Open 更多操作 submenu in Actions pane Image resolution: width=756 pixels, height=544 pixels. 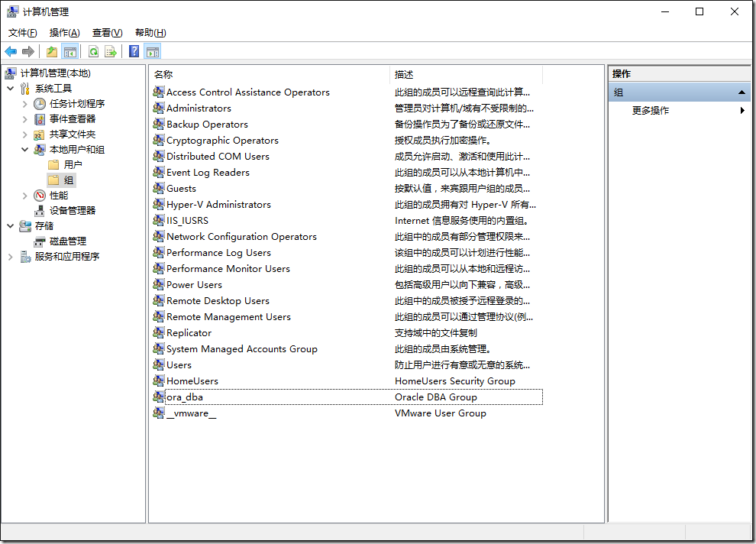(x=680, y=111)
